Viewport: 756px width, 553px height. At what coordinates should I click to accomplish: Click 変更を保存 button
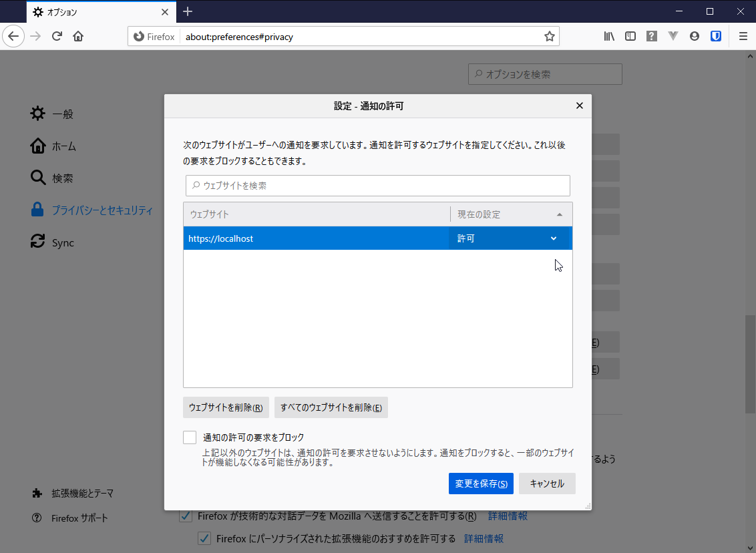coord(481,484)
